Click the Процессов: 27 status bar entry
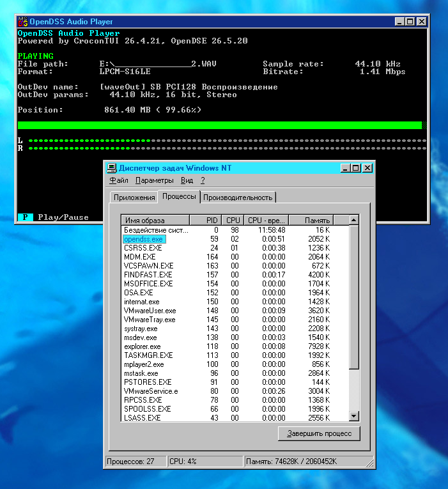 [135, 462]
